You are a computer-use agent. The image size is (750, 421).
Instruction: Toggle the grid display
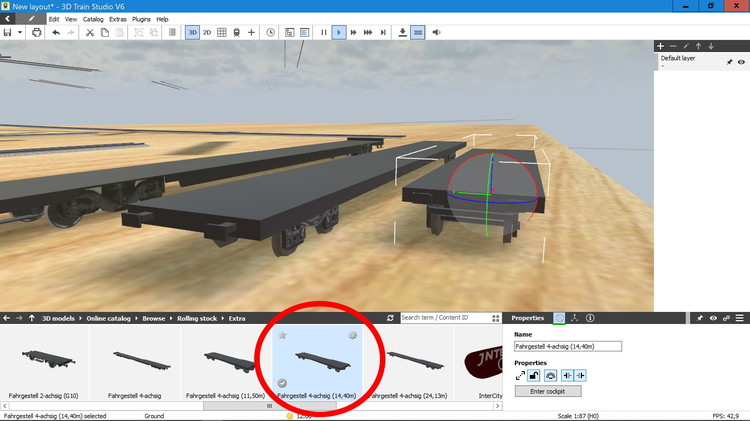click(222, 33)
